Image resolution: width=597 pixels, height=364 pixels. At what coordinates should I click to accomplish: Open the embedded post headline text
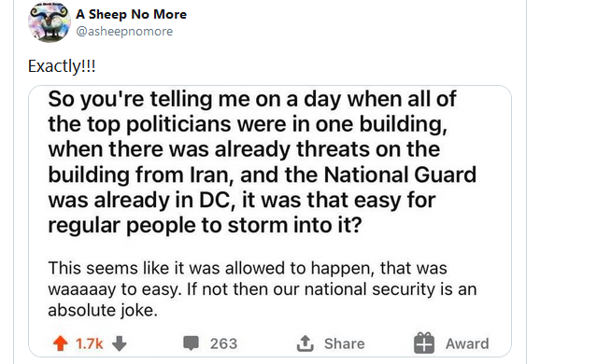(x=262, y=162)
